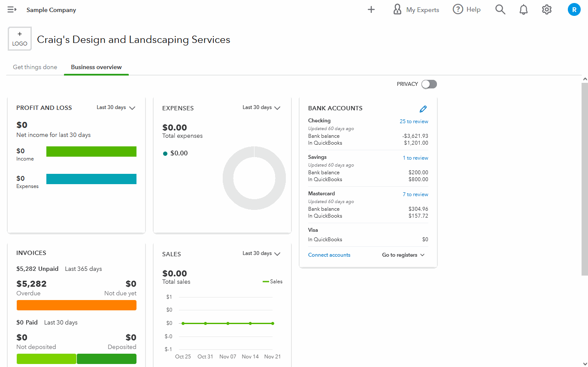Click the scrollbar down arrow
The height and width of the screenshot is (367, 588).
pos(585,363)
